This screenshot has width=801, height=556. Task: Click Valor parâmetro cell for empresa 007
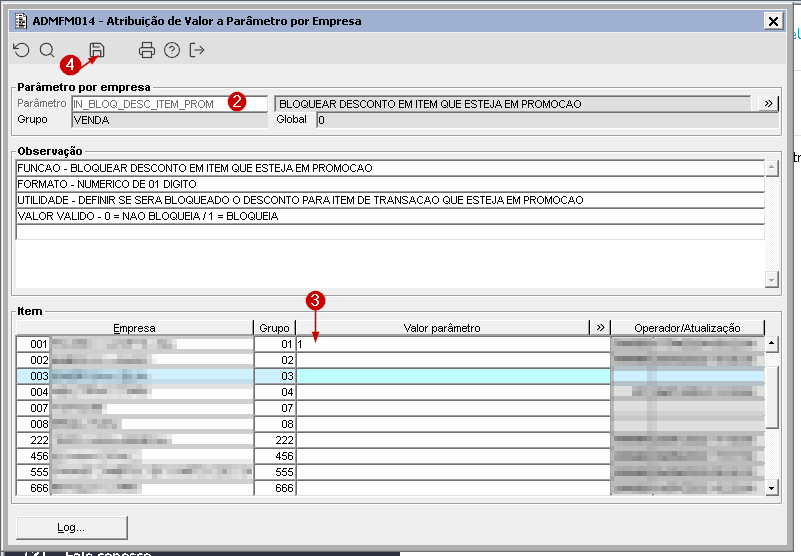(x=453, y=408)
